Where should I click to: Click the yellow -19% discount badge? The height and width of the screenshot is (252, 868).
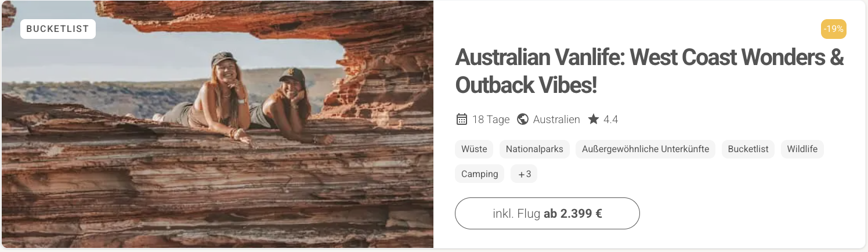[834, 29]
